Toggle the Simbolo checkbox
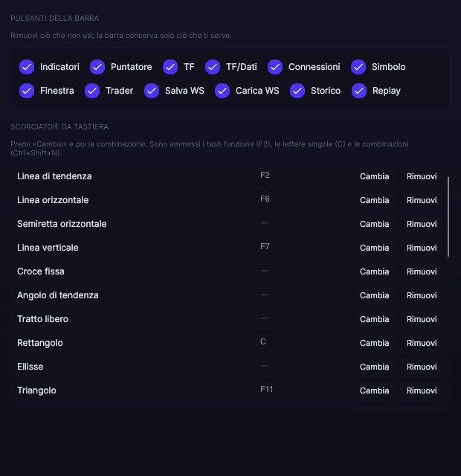Image resolution: width=461 pixels, height=476 pixels. tap(358, 67)
